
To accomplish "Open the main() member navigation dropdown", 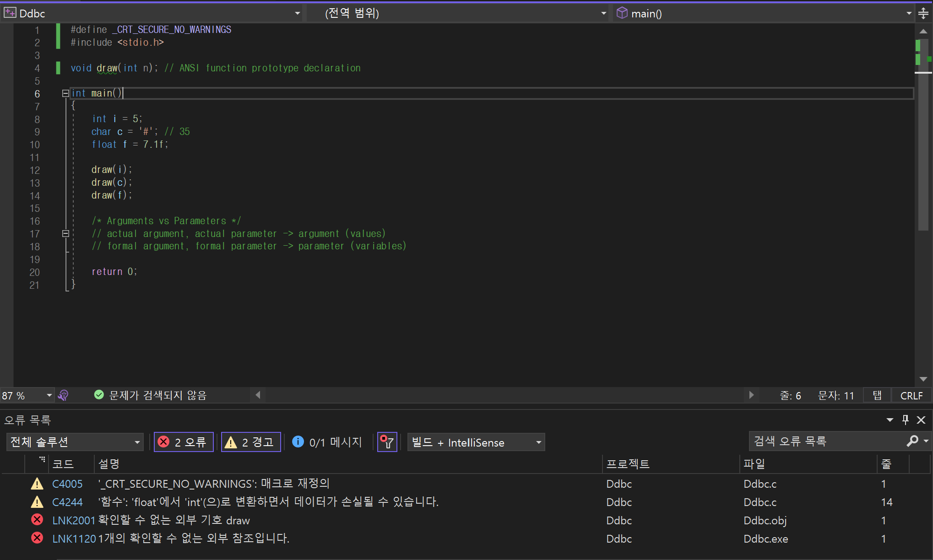I will click(909, 13).
